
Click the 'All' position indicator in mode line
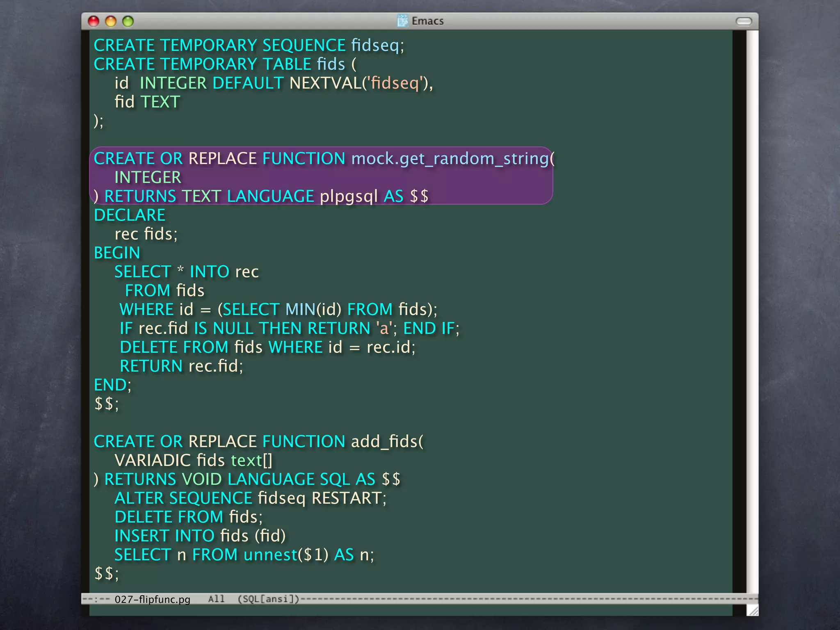click(x=216, y=599)
